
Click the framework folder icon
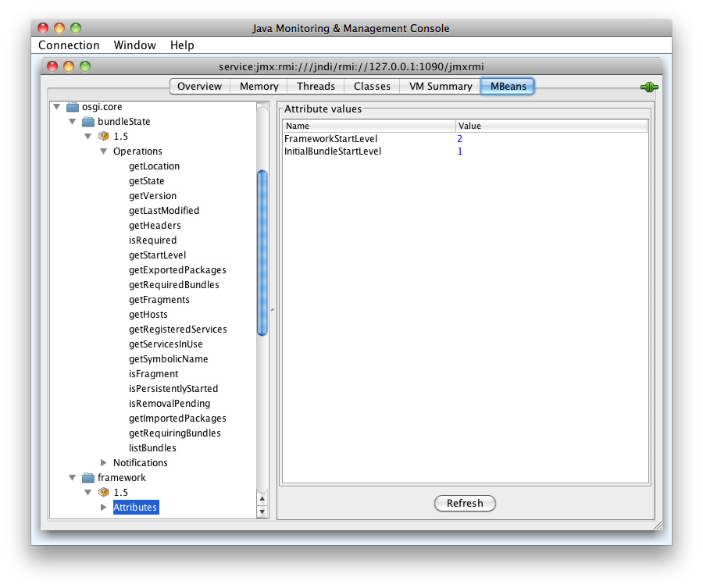click(88, 478)
